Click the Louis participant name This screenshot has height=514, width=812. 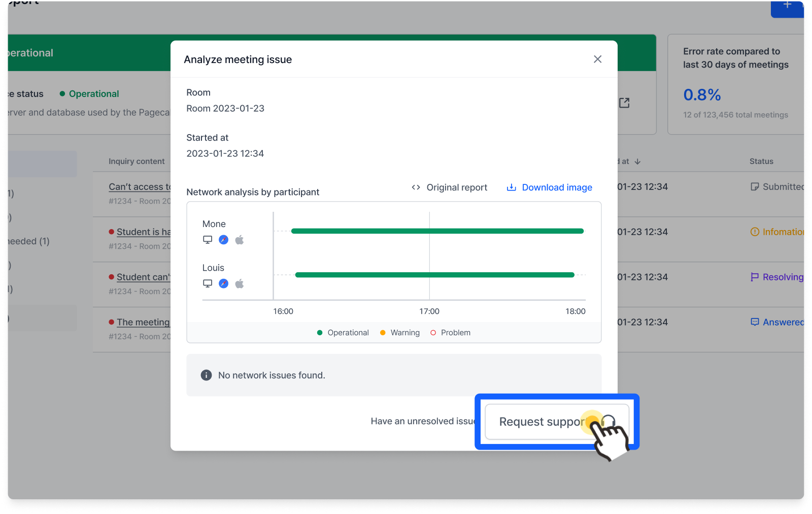click(x=213, y=268)
